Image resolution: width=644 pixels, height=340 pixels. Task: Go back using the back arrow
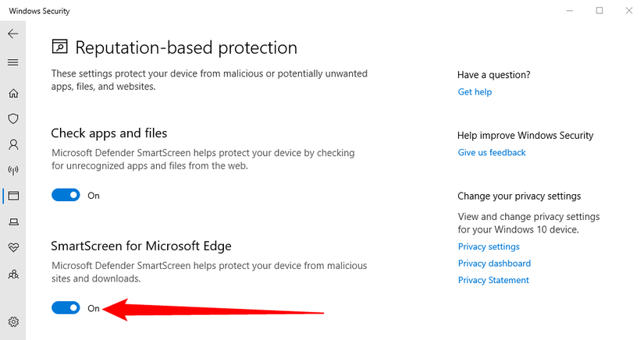coord(12,34)
